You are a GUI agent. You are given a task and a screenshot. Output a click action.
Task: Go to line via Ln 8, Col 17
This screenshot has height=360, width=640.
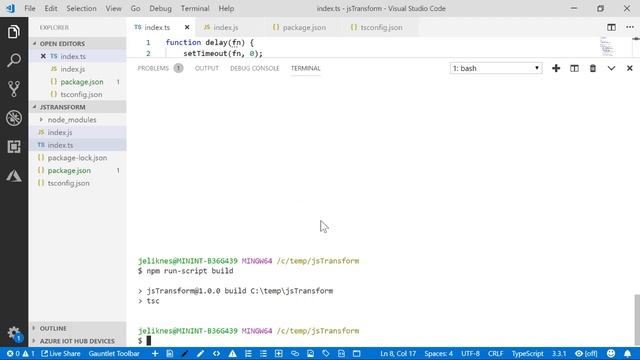(398, 353)
